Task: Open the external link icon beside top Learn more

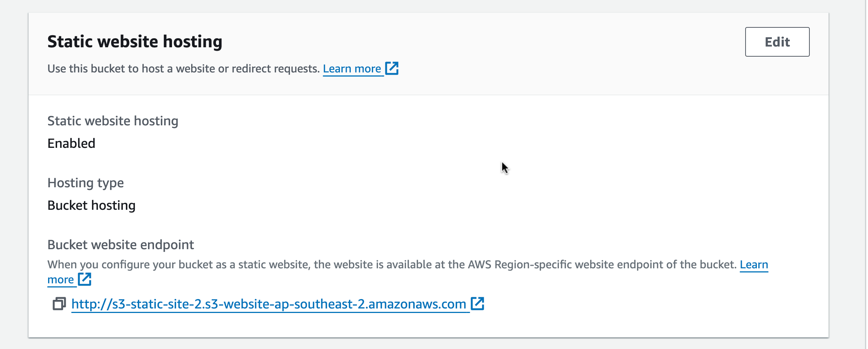Action: pos(392,68)
